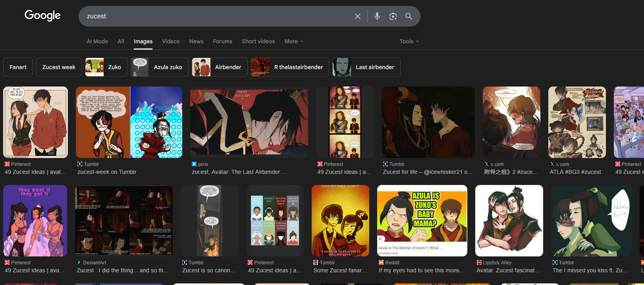Screen dimensions: 644x285
Task: Start voice search with the microphone icon
Action: (x=377, y=16)
